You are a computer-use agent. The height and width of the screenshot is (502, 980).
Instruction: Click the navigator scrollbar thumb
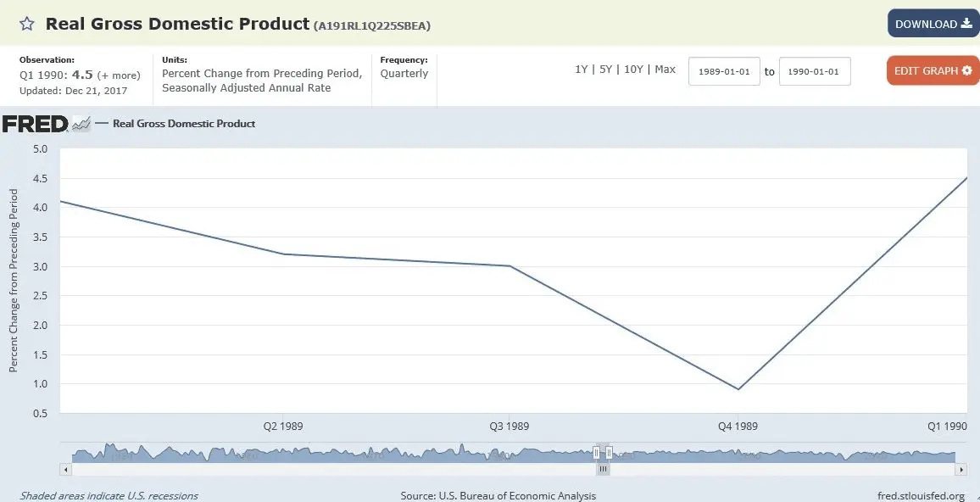[603, 469]
